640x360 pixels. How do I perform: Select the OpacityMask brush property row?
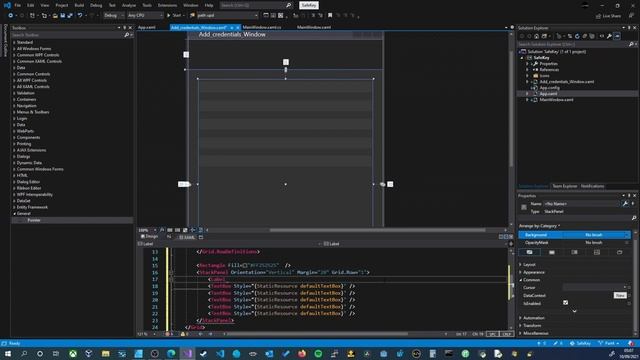coord(574,242)
